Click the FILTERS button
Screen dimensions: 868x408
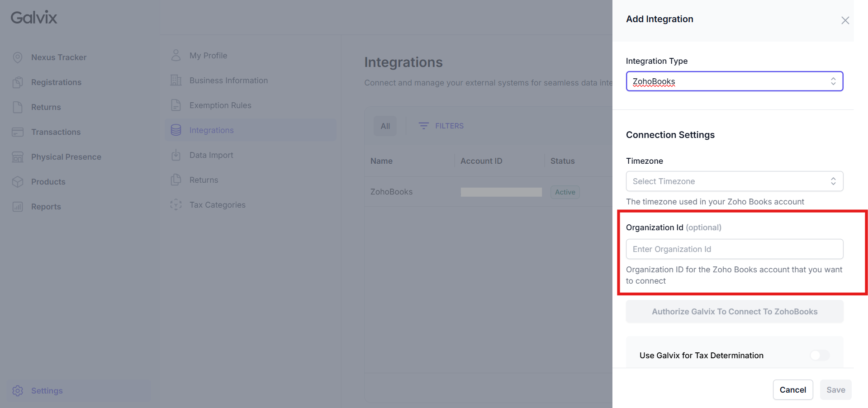coord(441,126)
